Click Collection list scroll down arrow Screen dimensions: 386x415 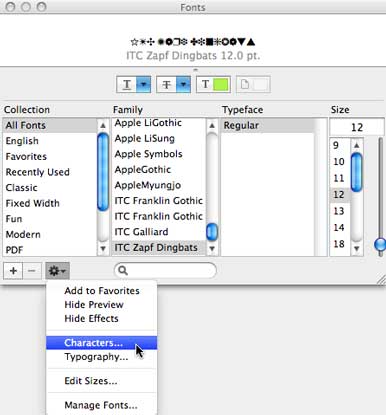(103, 249)
